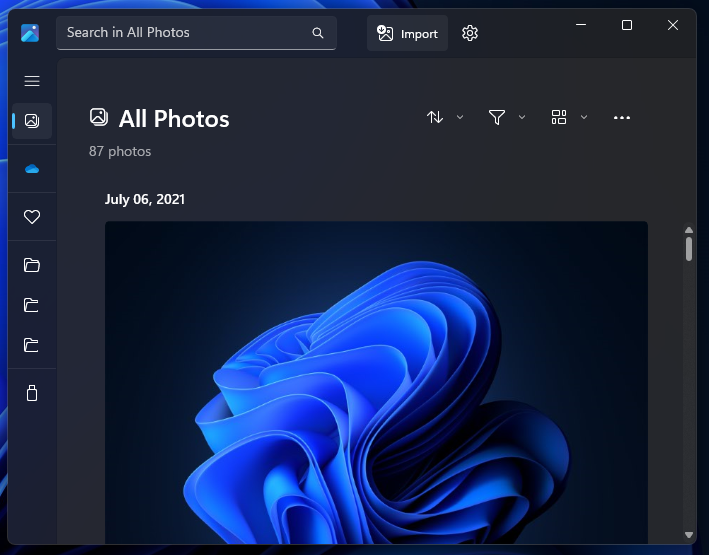Maximize the Photos window
The width and height of the screenshot is (709, 555).
click(x=627, y=25)
